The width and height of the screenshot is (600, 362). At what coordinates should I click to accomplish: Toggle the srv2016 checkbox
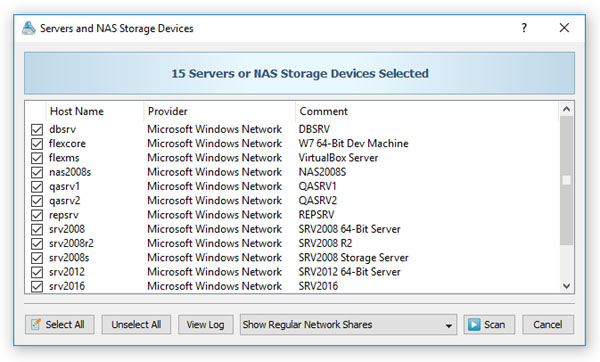pos(37,286)
